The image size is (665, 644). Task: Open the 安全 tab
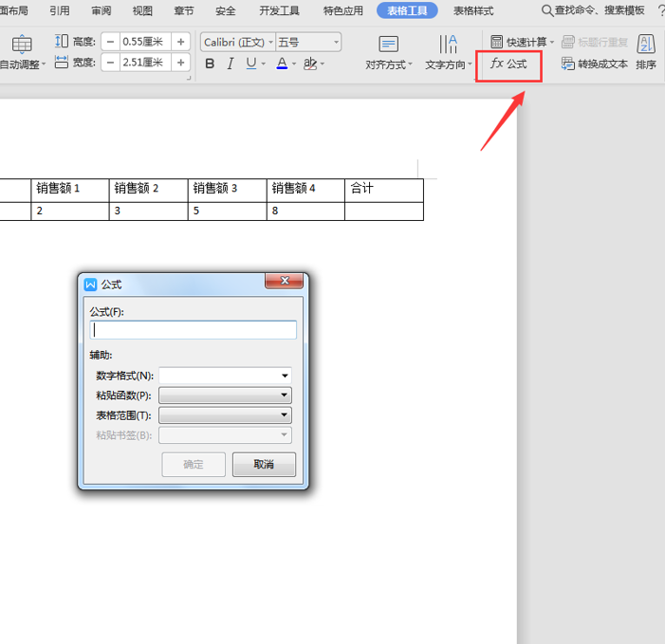click(x=226, y=10)
